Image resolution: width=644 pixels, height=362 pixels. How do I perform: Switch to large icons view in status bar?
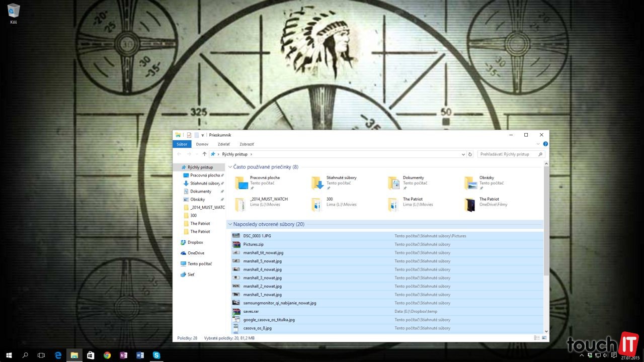pos(544,338)
